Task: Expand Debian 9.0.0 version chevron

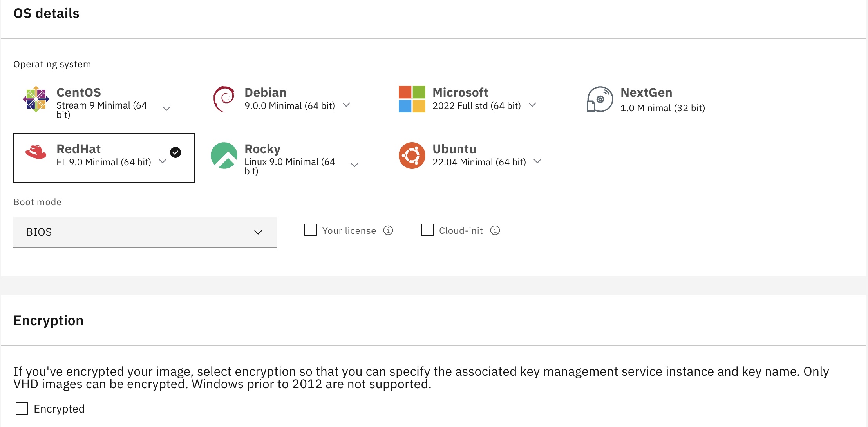Action: click(346, 105)
